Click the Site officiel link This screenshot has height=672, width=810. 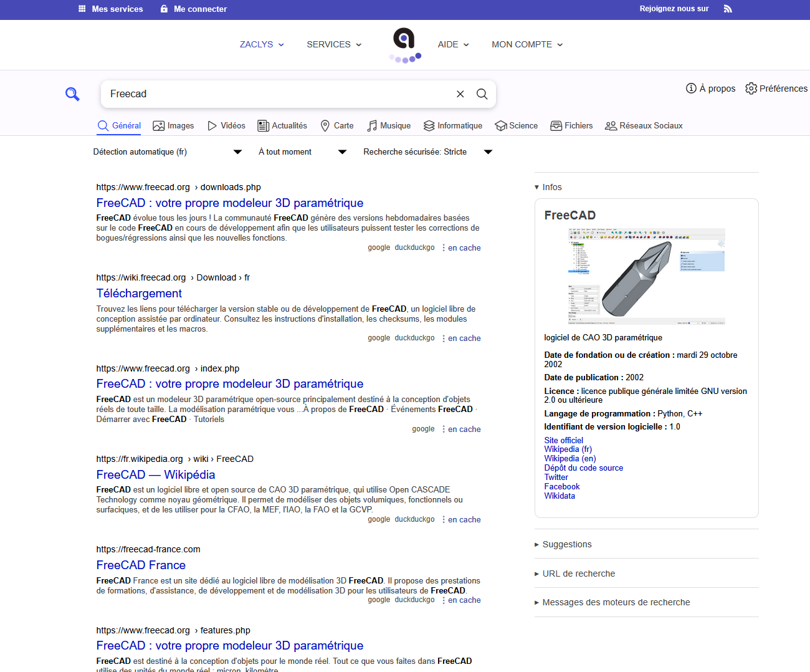(563, 440)
